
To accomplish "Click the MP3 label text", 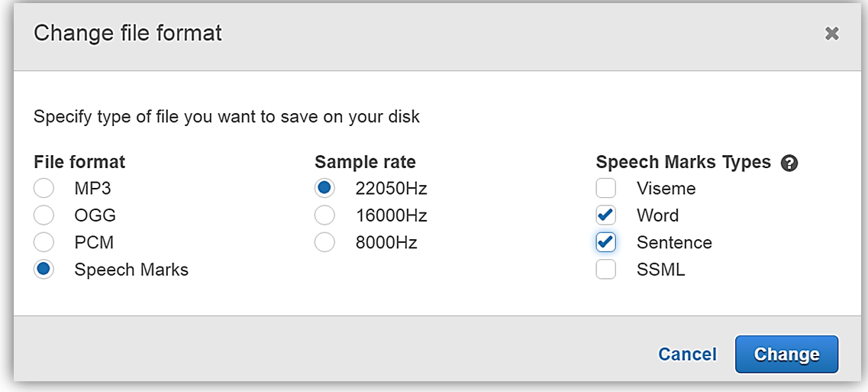I will click(x=92, y=188).
